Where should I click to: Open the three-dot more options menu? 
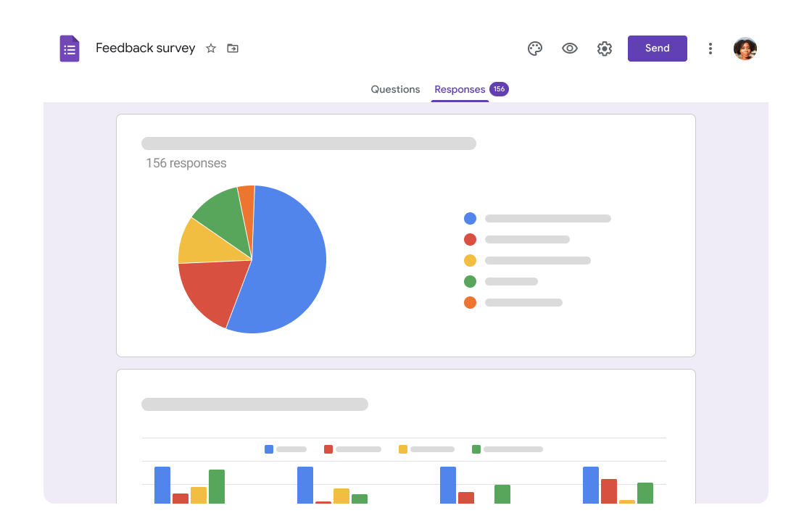point(710,48)
